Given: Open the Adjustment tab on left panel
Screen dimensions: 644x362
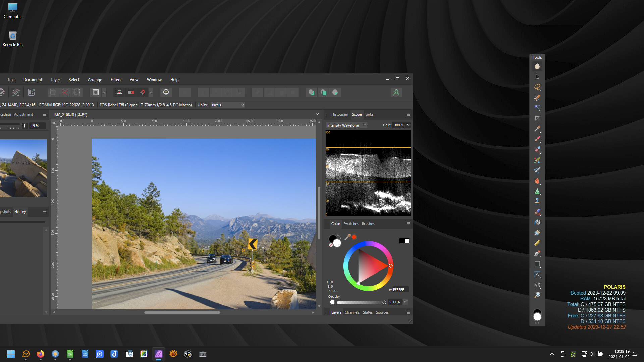Looking at the screenshot, I should 23,114.
